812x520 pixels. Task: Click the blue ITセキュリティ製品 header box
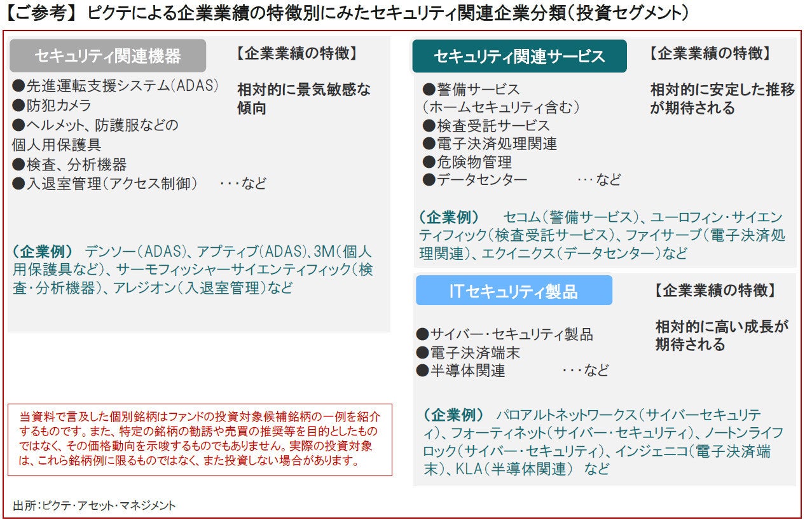coord(513,291)
